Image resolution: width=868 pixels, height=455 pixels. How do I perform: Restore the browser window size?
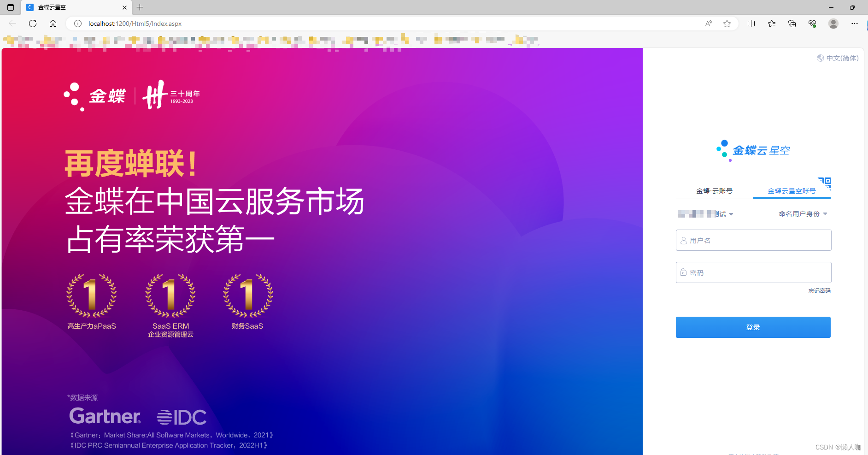coord(852,7)
